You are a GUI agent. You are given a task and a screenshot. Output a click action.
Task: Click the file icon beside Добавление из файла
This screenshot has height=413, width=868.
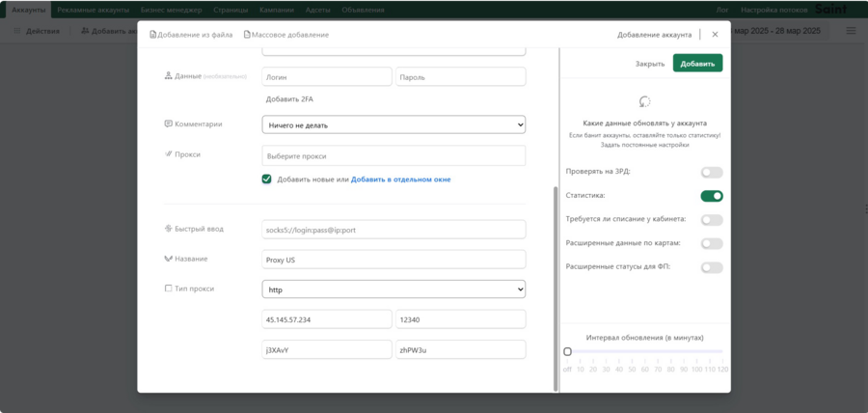tap(153, 35)
